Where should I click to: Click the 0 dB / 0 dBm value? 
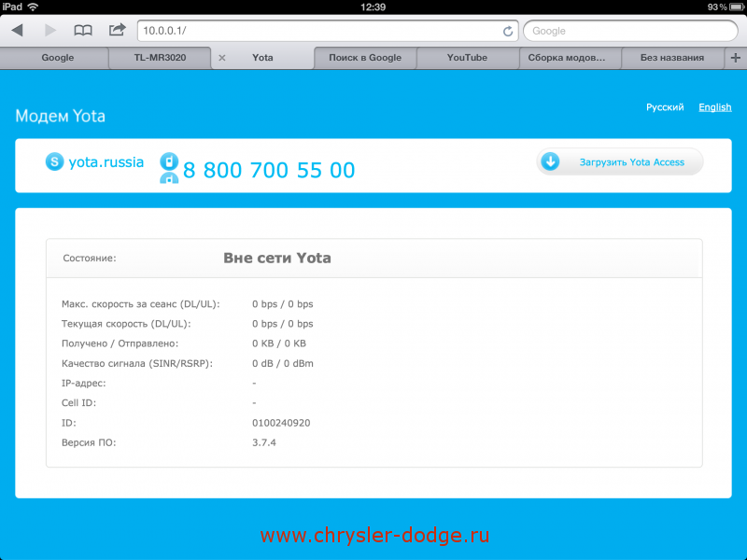(283, 363)
